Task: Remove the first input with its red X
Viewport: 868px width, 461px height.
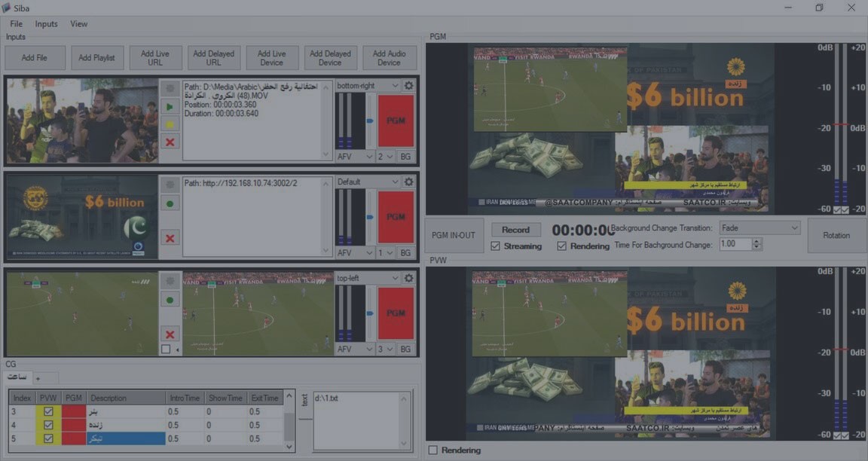Action: coord(170,142)
